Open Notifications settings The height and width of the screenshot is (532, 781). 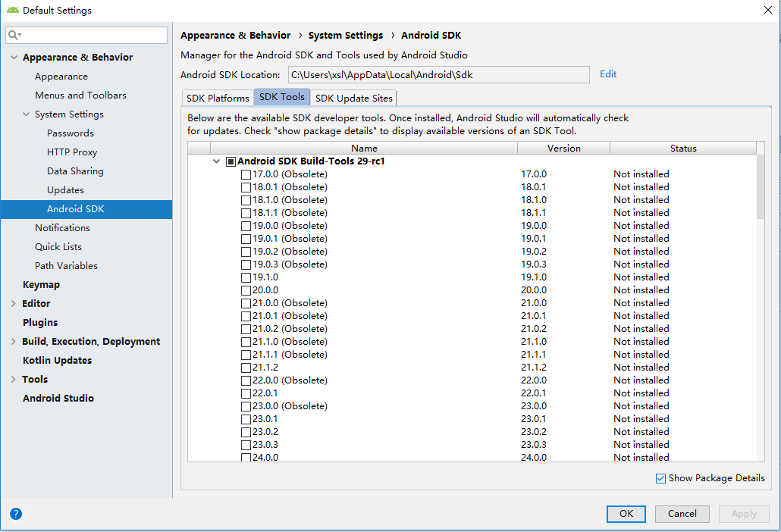pyautogui.click(x=62, y=227)
